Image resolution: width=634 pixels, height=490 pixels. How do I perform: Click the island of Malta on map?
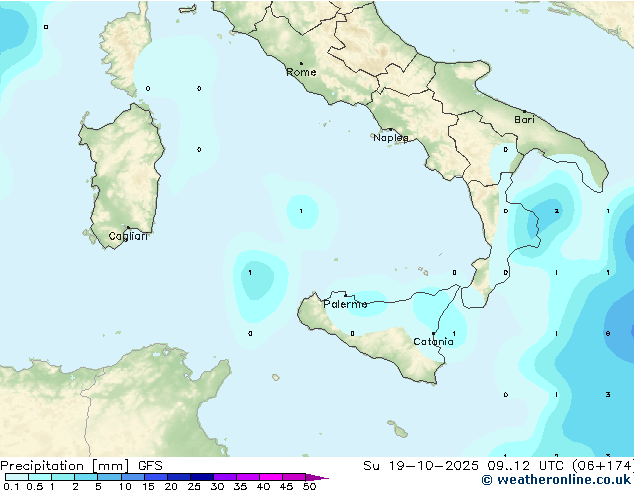pos(400,433)
